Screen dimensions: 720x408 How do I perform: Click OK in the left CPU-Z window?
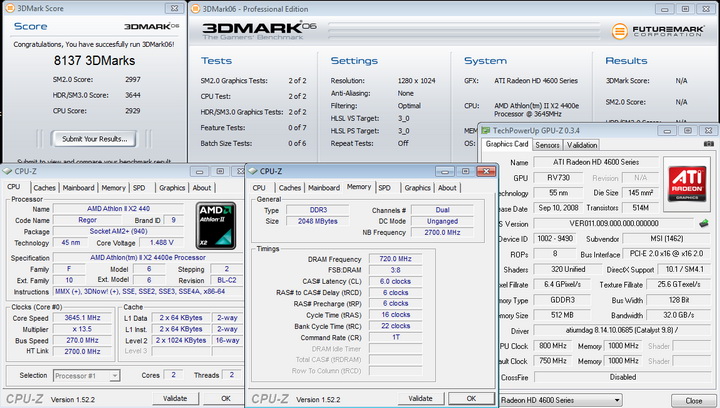[225, 398]
